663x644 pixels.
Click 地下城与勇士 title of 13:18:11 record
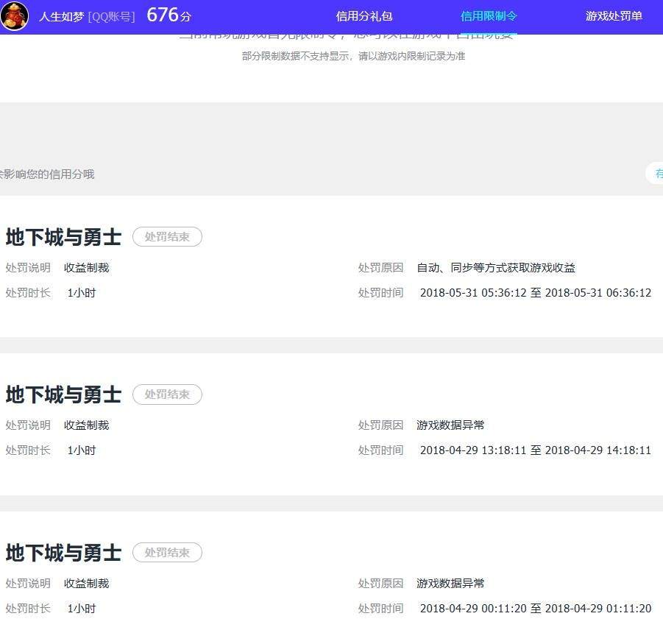pyautogui.click(x=64, y=394)
